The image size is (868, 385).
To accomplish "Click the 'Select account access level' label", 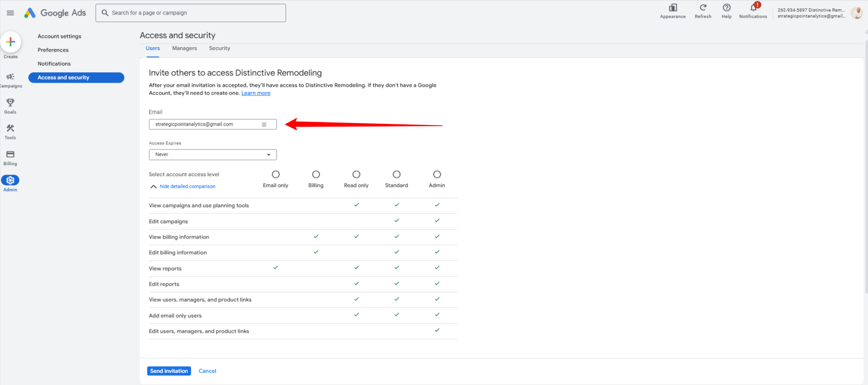I will tap(184, 175).
